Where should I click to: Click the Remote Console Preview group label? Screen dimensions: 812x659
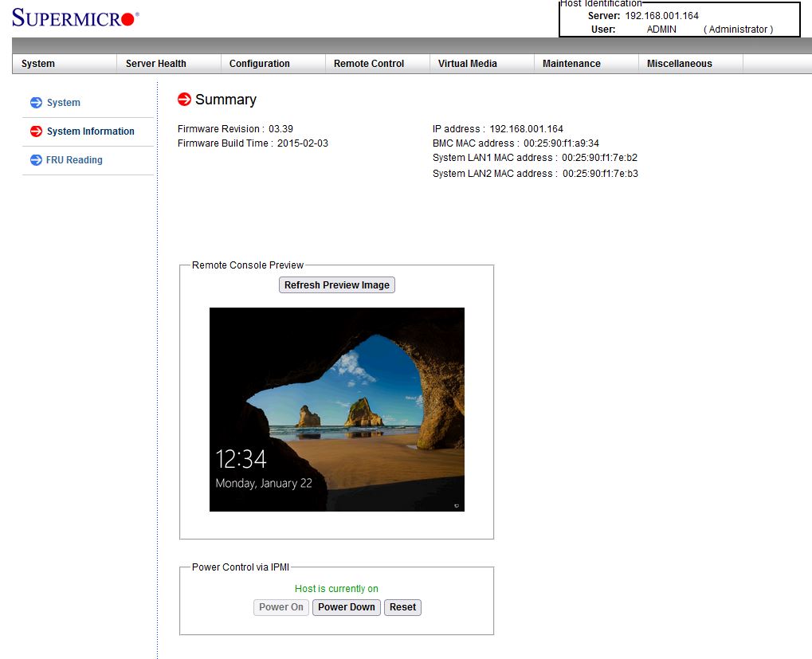point(248,265)
